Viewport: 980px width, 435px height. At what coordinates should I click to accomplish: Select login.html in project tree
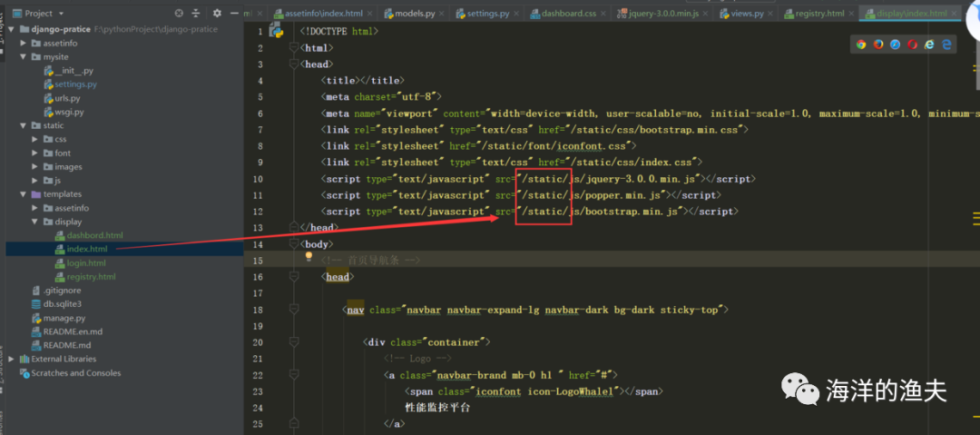point(86,262)
